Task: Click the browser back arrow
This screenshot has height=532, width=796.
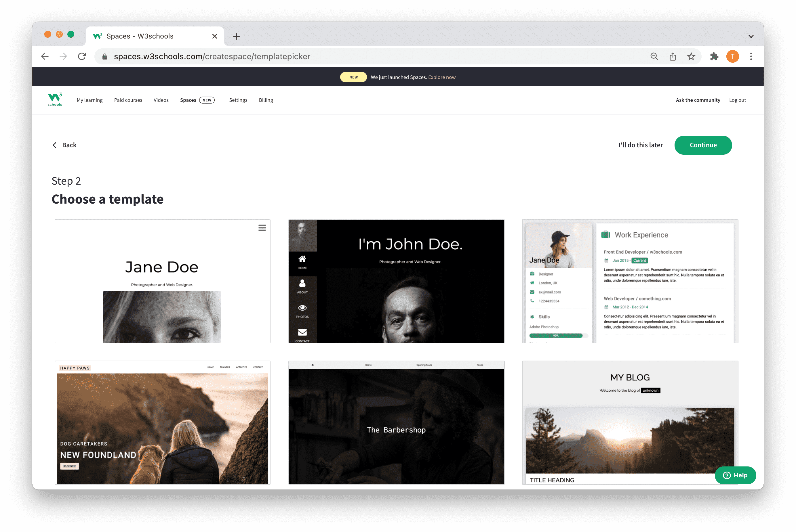Action: coord(45,56)
